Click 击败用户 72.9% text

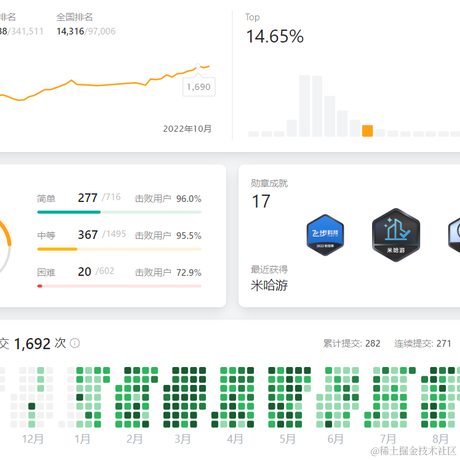pos(168,273)
